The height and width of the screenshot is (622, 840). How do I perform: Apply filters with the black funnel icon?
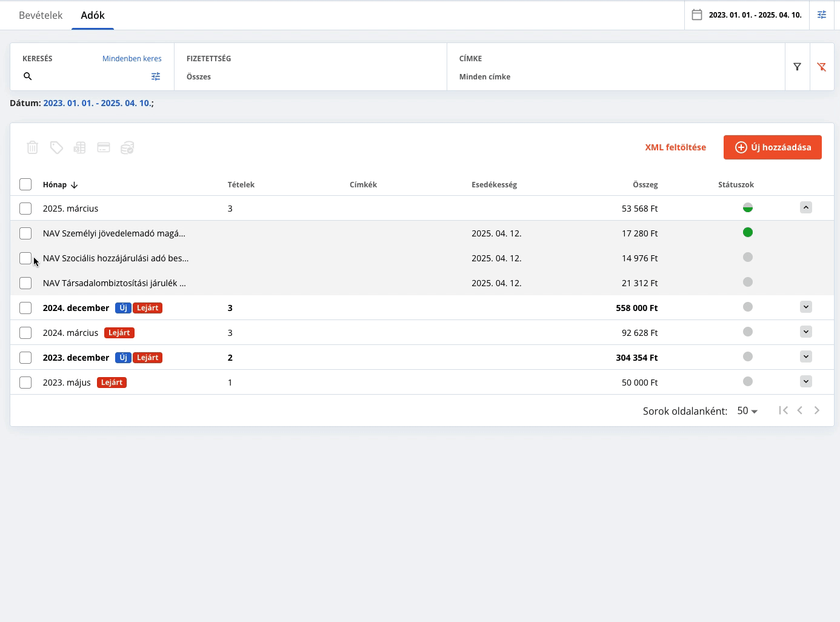coord(798,67)
